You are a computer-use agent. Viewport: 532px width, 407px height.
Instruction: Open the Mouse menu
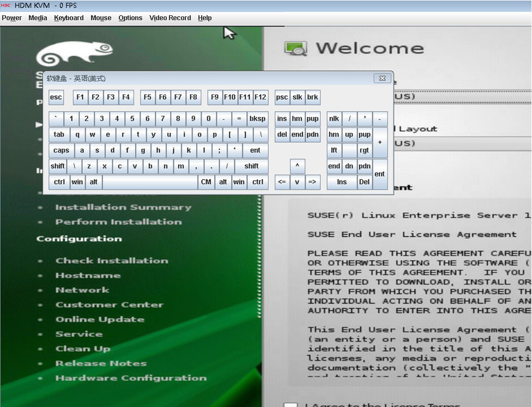pos(101,18)
